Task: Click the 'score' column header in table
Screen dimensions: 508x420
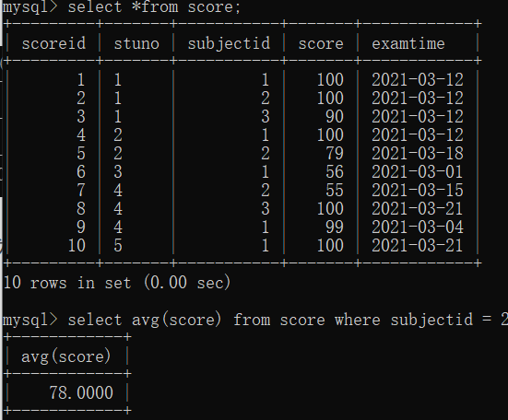Action: [x=321, y=43]
